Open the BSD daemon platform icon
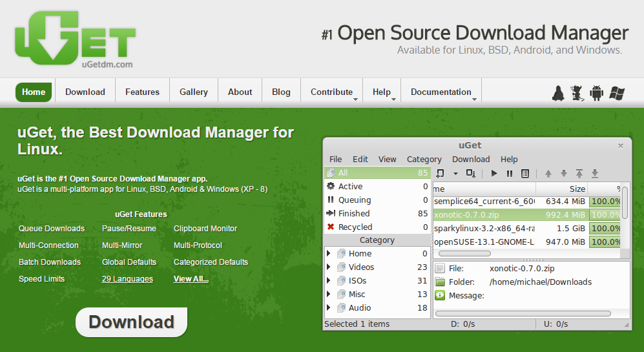This screenshot has height=352, width=644. (x=577, y=93)
